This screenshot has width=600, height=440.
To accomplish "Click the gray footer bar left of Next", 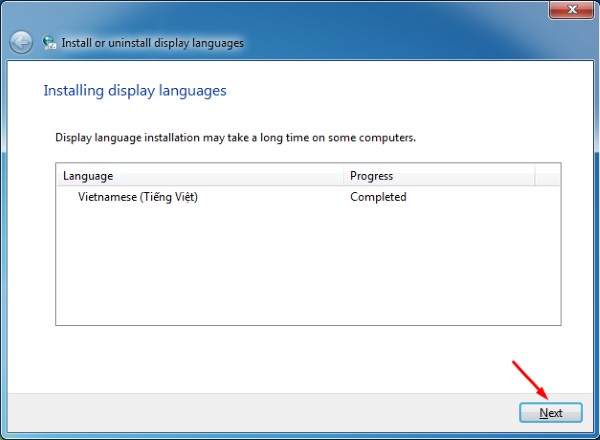I will 260,411.
